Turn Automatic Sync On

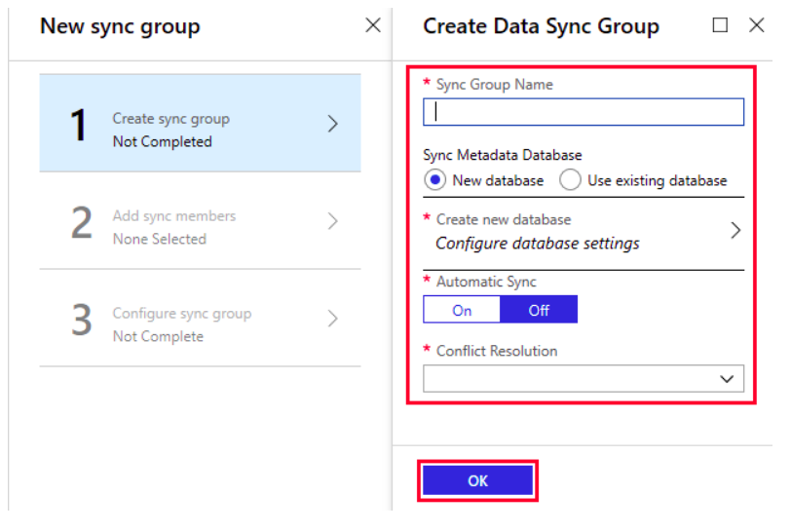[x=462, y=310]
